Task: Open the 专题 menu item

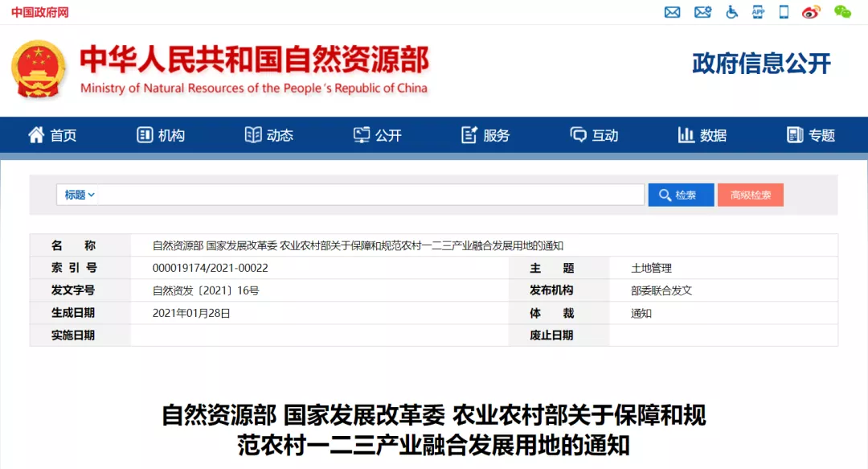Action: tap(811, 135)
